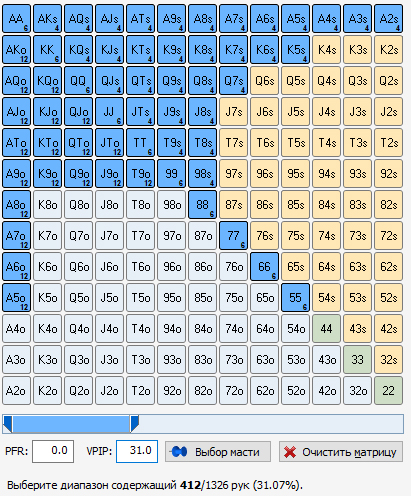Deselect the A2s hand cell
Screen dimensions: 411x496
point(388,19)
